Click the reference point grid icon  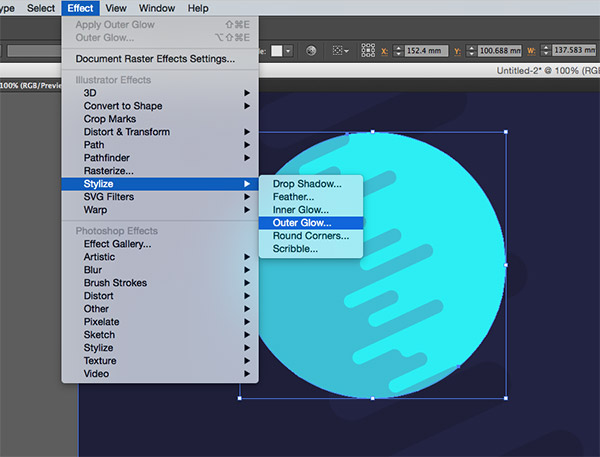pos(367,49)
